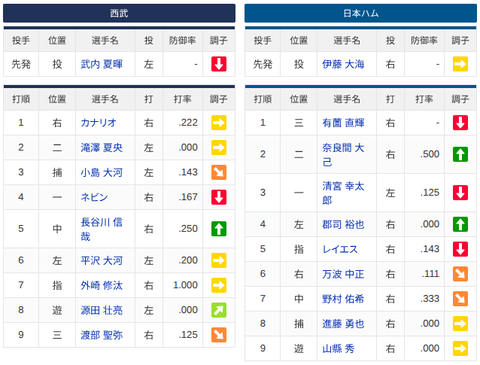Screen dimensions: 480x365
Task: Select batting average .111 for 万波 中正
Action: pyautogui.click(x=430, y=274)
